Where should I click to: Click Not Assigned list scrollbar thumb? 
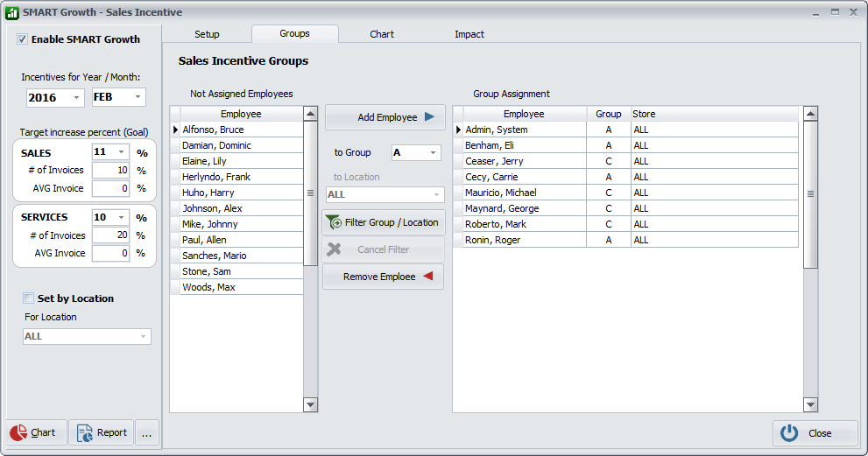311,193
